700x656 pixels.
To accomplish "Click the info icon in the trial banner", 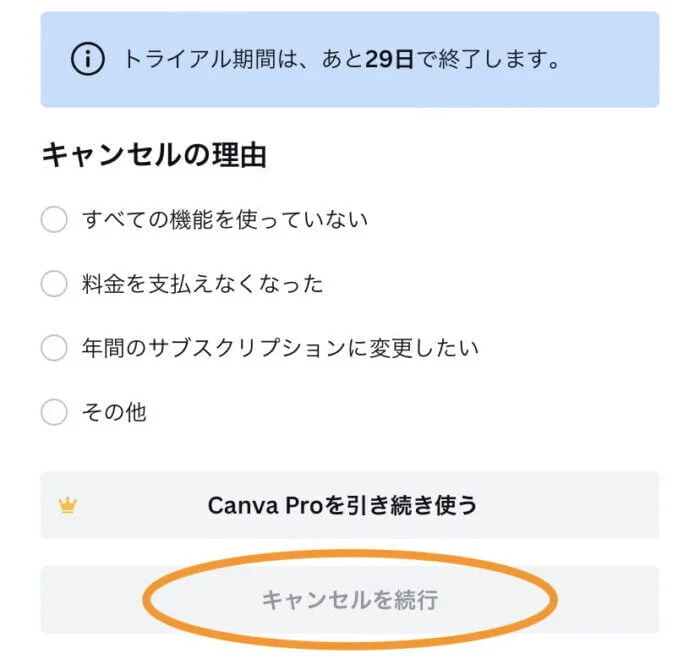I will tap(88, 60).
